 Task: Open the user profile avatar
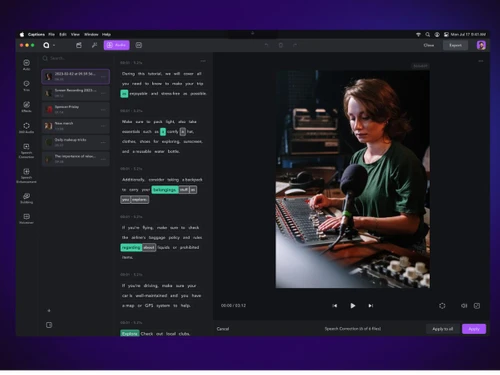coord(481,45)
